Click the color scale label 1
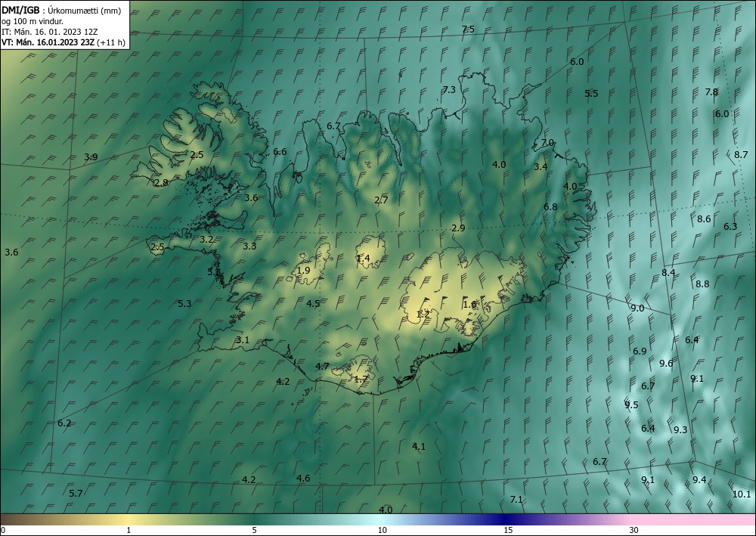Image resolution: width=756 pixels, height=536 pixels. point(129,530)
